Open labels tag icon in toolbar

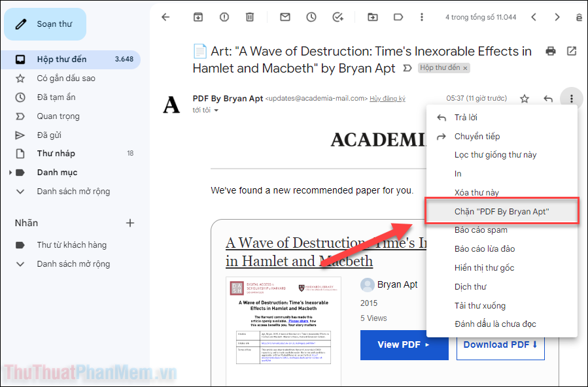pyautogui.click(x=398, y=17)
